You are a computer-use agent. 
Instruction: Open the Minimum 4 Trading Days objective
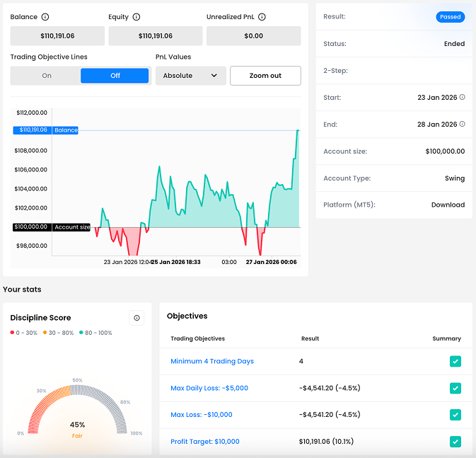tap(211, 362)
